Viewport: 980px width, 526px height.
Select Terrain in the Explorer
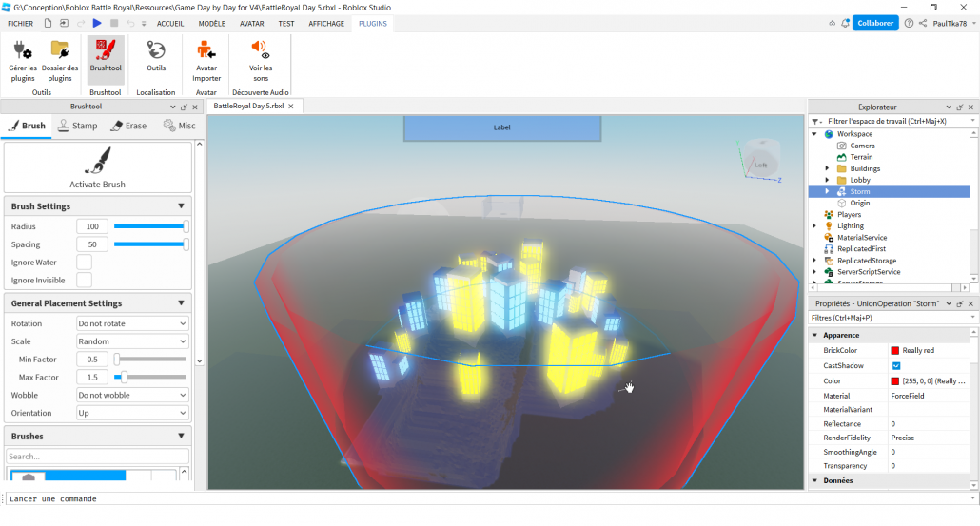point(861,157)
